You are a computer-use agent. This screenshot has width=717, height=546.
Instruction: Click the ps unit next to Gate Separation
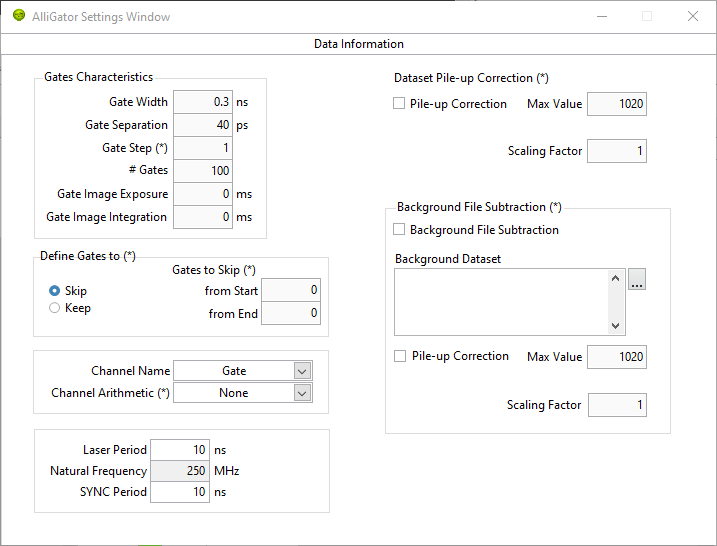(x=242, y=125)
